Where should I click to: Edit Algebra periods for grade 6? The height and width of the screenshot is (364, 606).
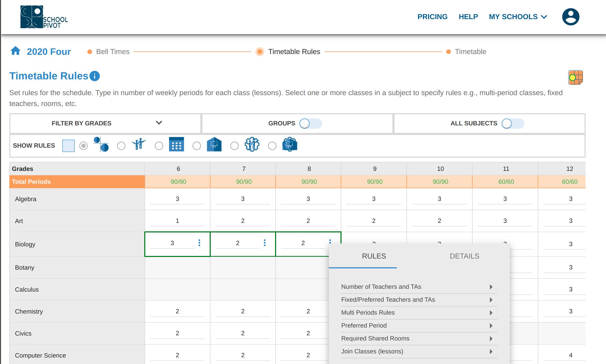[x=177, y=199]
